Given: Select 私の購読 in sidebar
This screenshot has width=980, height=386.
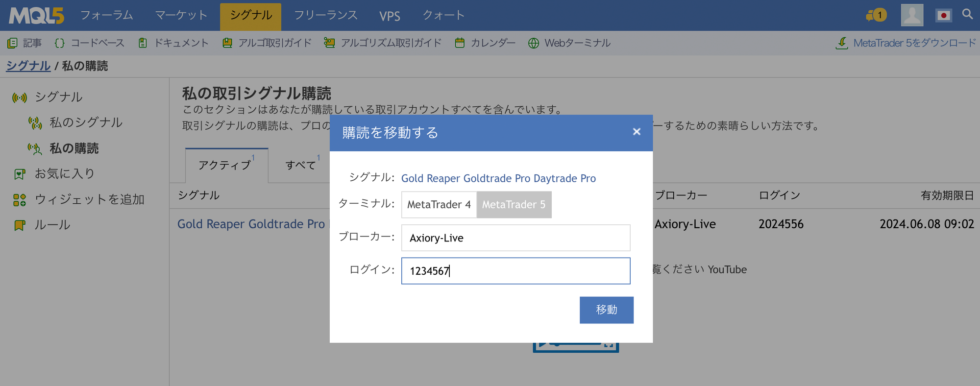Looking at the screenshot, I should [x=74, y=149].
